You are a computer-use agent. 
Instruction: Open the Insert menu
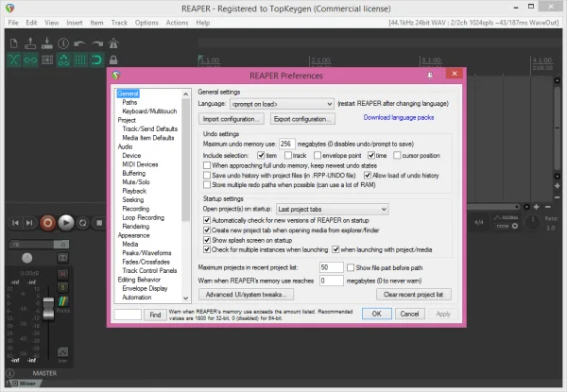point(75,23)
